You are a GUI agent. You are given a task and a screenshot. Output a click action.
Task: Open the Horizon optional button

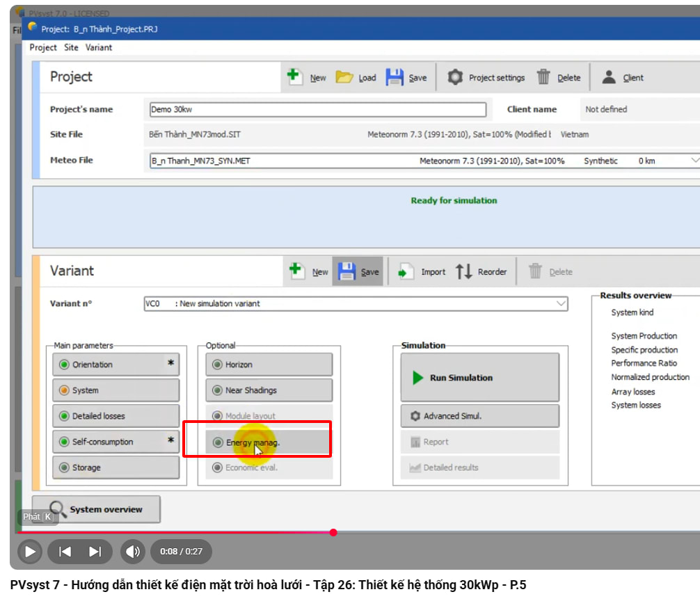tap(269, 365)
